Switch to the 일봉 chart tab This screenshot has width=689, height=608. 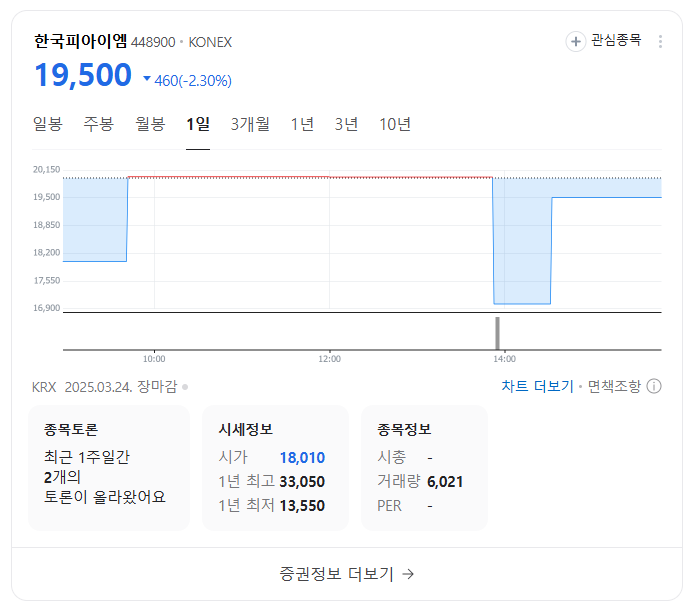(x=47, y=124)
